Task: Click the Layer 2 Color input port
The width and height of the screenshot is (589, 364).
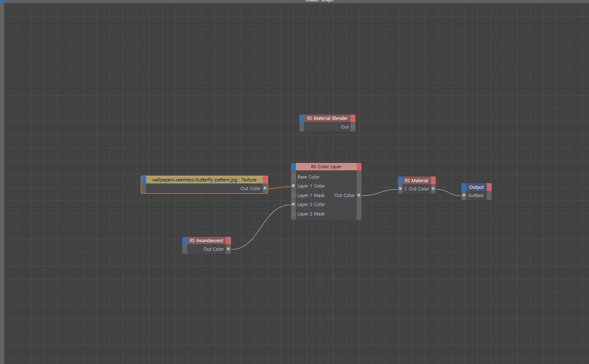Action: [293, 204]
